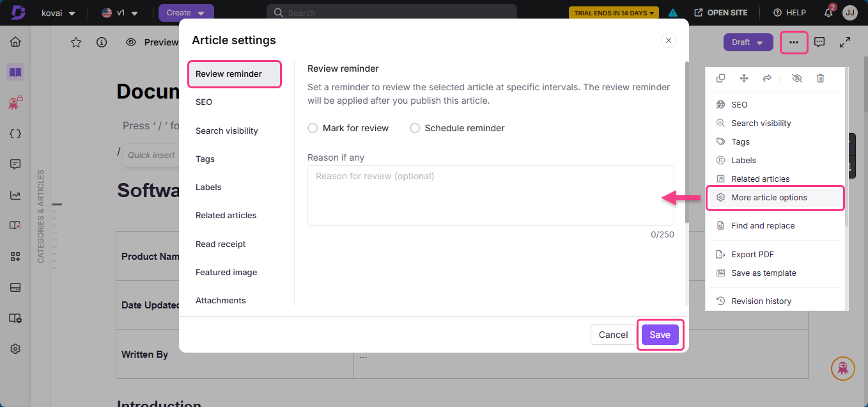Click the analytics chart icon in the sidebar
Image resolution: width=868 pixels, height=407 pixels.
[15, 195]
